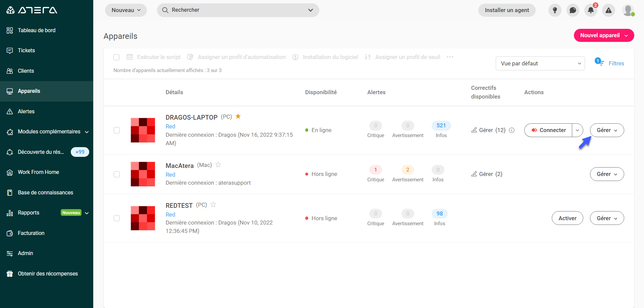
Task: Expand the Connecter dropdown arrow
Action: tap(578, 130)
